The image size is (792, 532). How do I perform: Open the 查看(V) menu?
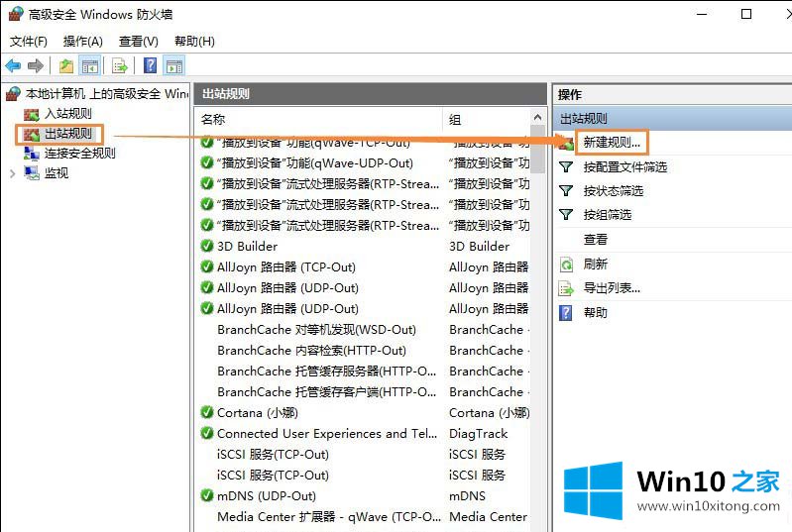139,41
